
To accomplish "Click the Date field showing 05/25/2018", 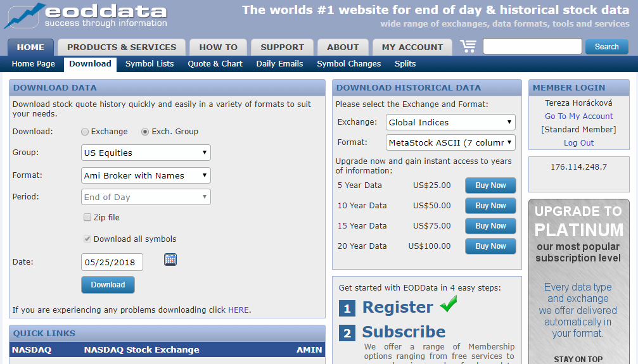I will (112, 262).
